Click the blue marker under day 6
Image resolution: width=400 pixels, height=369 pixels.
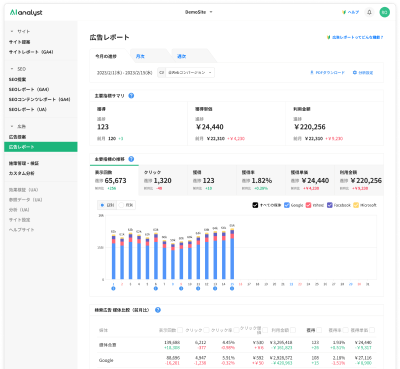tap(156, 288)
